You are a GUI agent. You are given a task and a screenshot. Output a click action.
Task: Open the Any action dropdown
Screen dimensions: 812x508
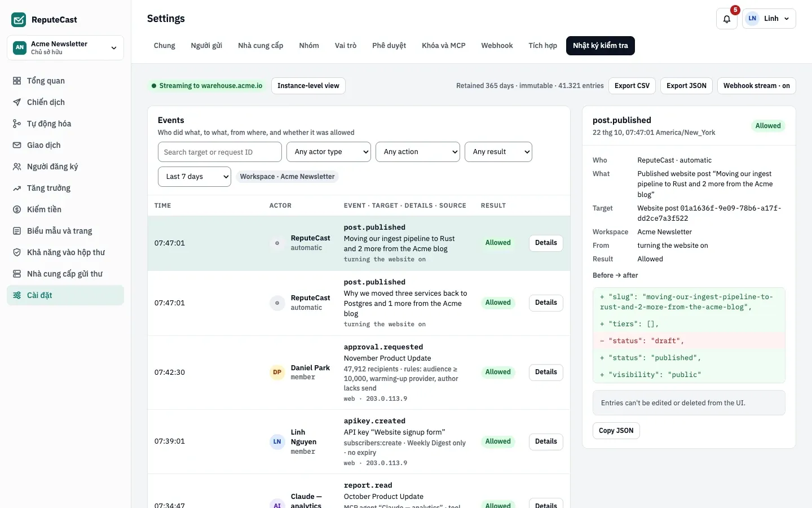[418, 152]
